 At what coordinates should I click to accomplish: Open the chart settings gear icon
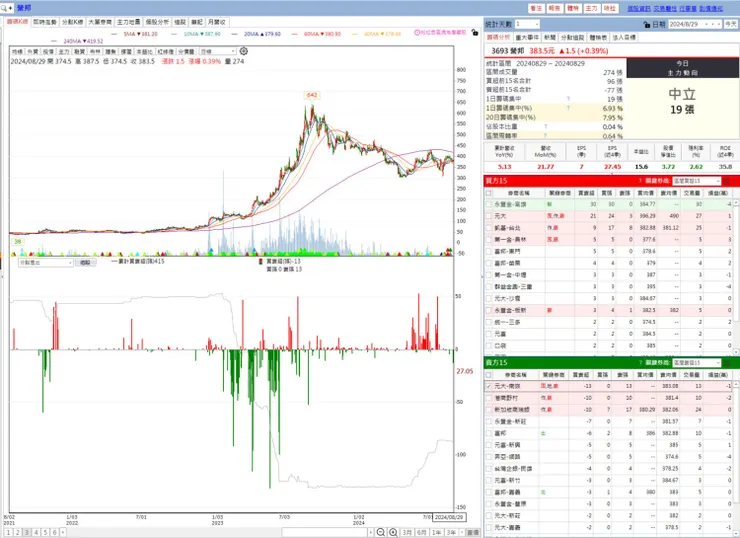[244, 51]
